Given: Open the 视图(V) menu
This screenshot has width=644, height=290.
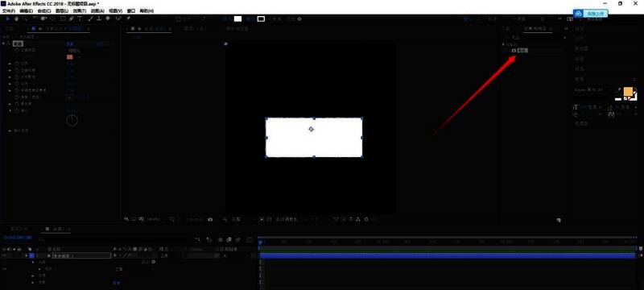Looking at the screenshot, I should 115,10.
